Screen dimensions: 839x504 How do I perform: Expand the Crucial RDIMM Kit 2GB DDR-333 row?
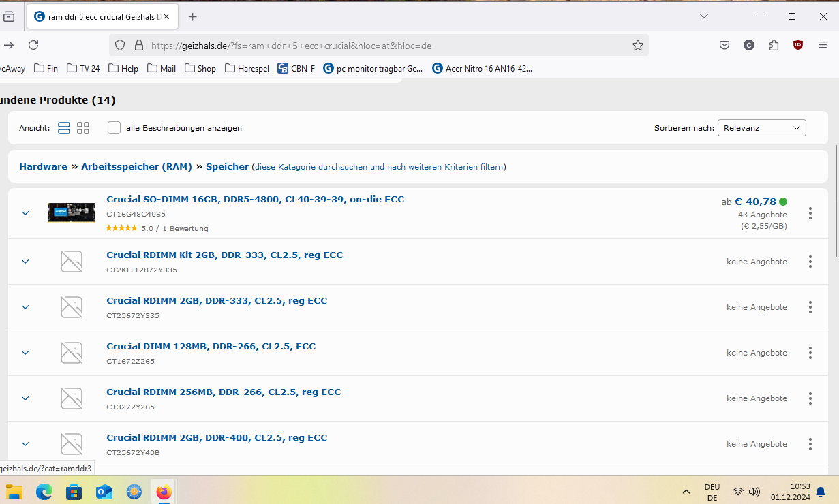25,262
